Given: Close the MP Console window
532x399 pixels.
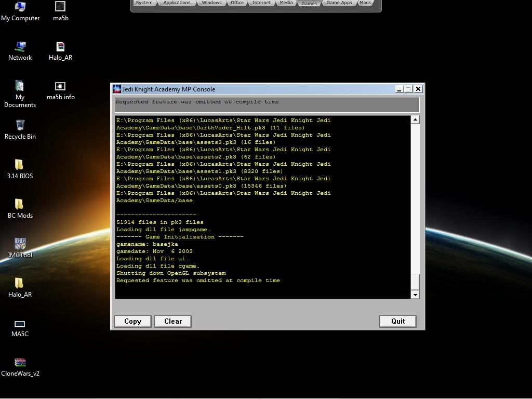Looking at the screenshot, I should [x=418, y=89].
